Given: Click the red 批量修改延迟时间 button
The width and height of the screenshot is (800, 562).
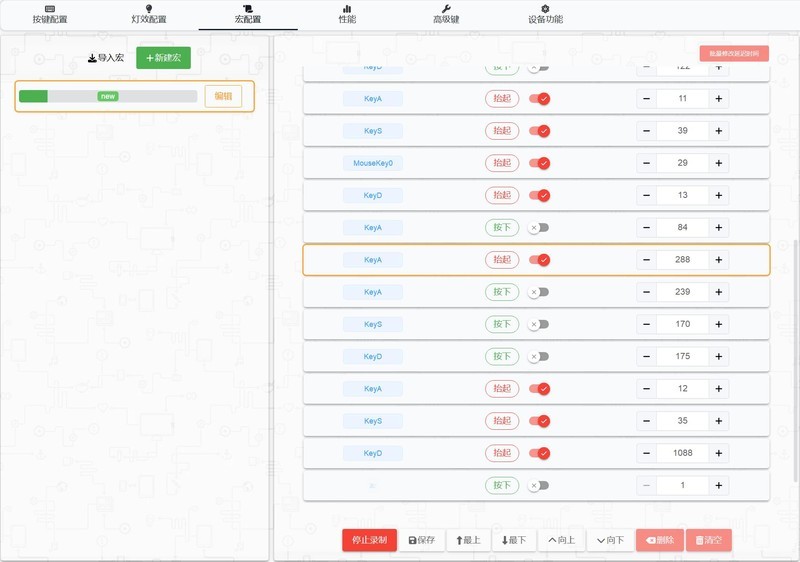Looking at the screenshot, I should [x=734, y=54].
